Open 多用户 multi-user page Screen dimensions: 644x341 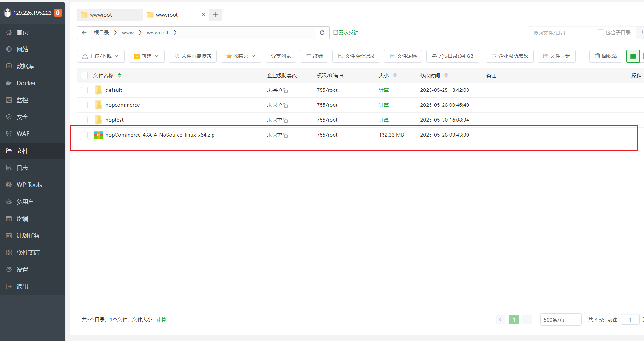[x=32, y=201]
